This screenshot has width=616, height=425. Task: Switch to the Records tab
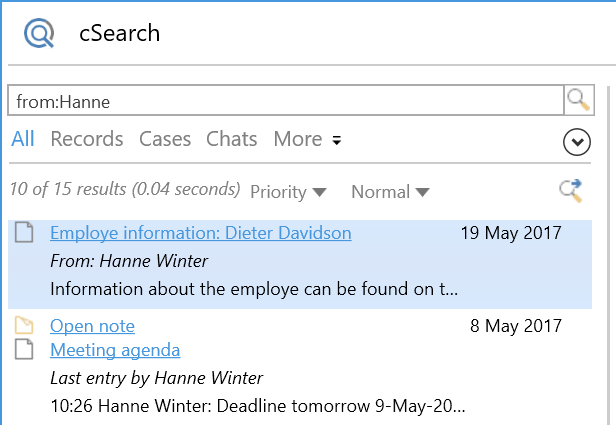coord(87,140)
